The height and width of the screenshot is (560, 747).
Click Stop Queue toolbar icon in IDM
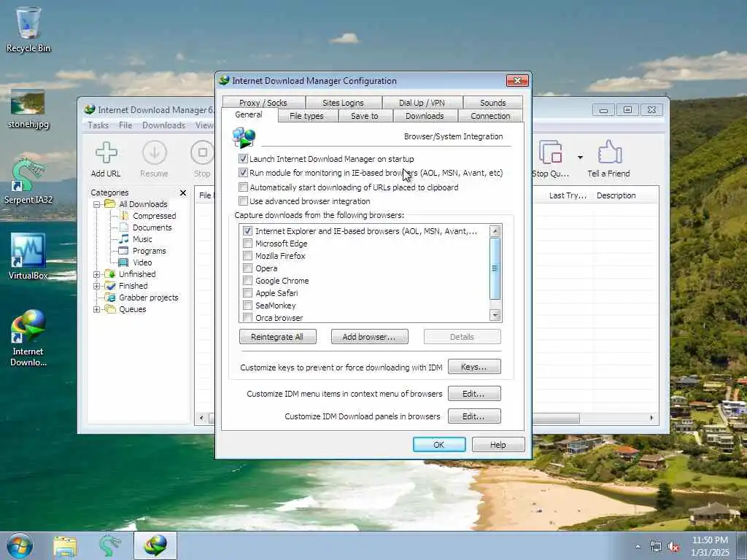tap(551, 160)
